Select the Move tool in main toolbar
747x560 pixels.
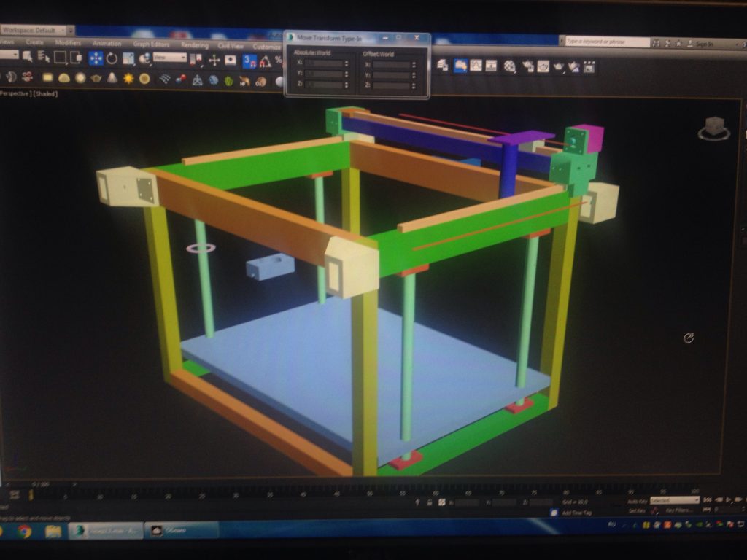96,59
